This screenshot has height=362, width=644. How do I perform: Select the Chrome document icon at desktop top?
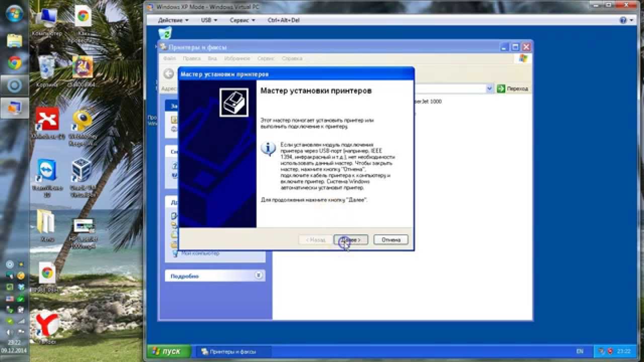tap(83, 23)
